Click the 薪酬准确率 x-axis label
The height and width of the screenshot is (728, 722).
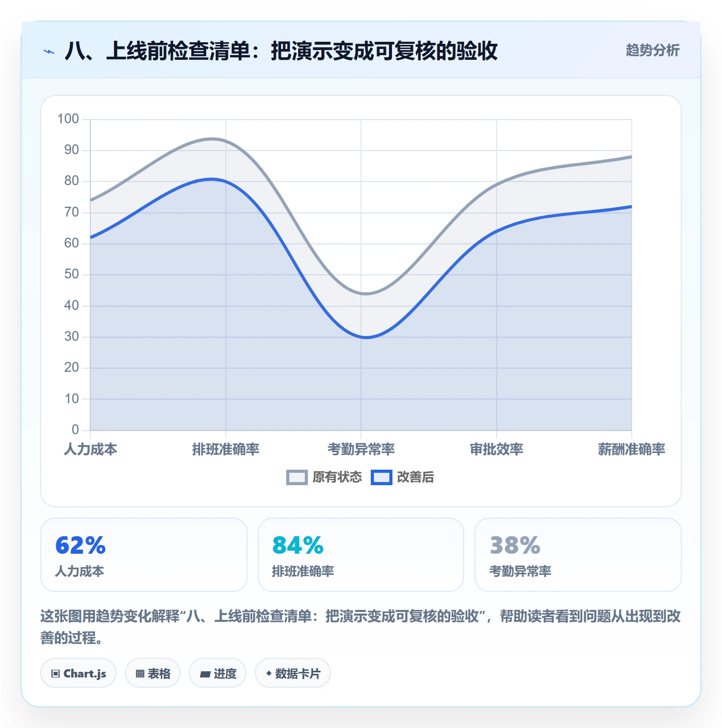631,449
